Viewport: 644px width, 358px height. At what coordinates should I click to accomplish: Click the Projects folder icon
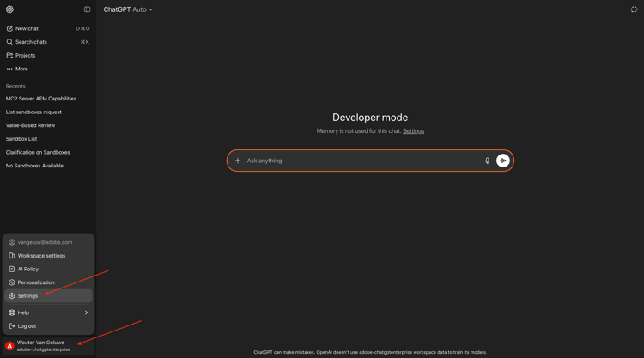9,56
